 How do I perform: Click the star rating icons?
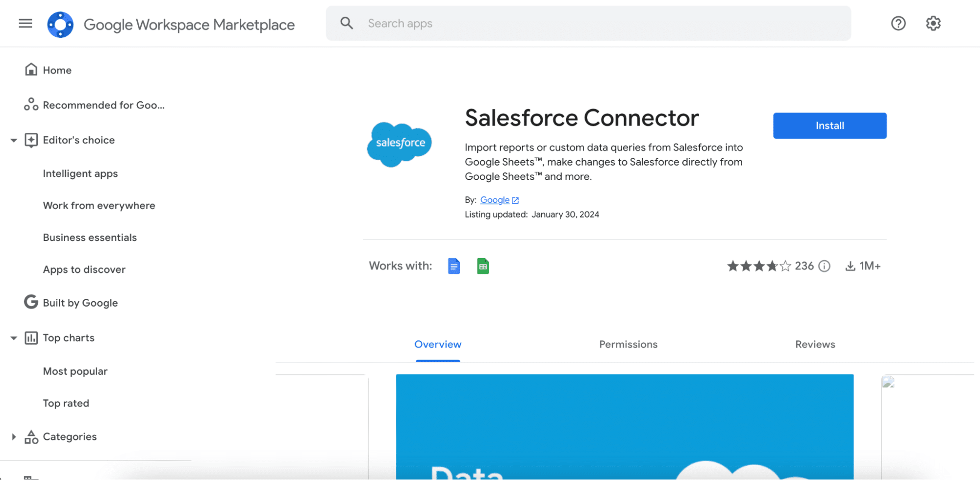point(759,266)
